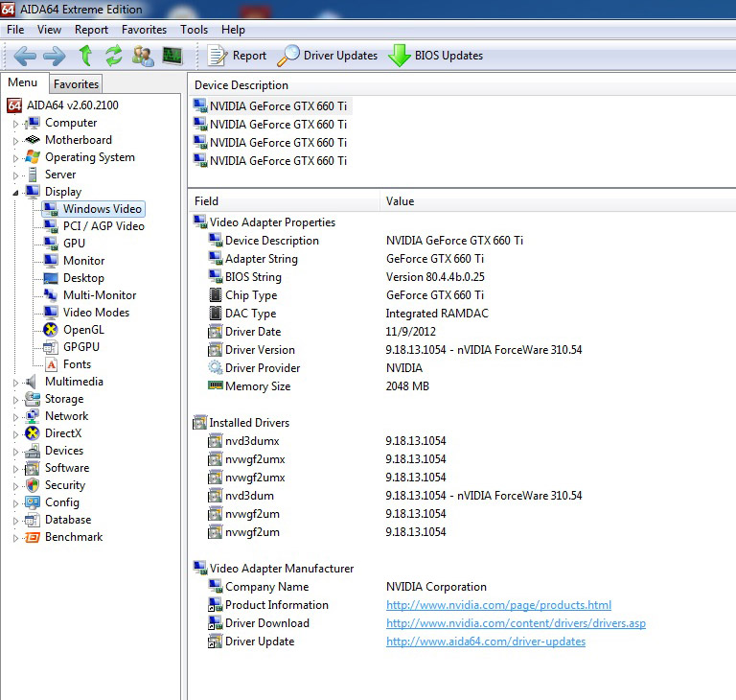Expand the Storage tree node
The image size is (736, 700).
(15, 400)
